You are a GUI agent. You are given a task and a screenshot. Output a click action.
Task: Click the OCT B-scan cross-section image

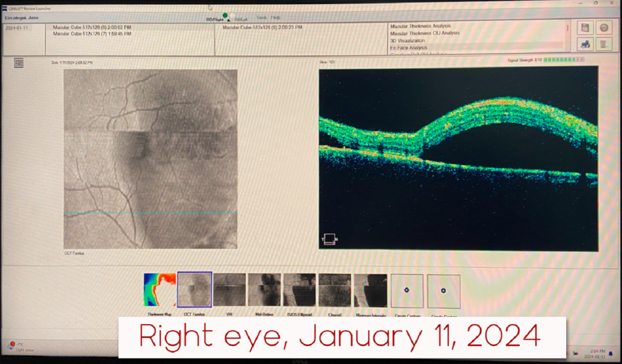(459, 158)
